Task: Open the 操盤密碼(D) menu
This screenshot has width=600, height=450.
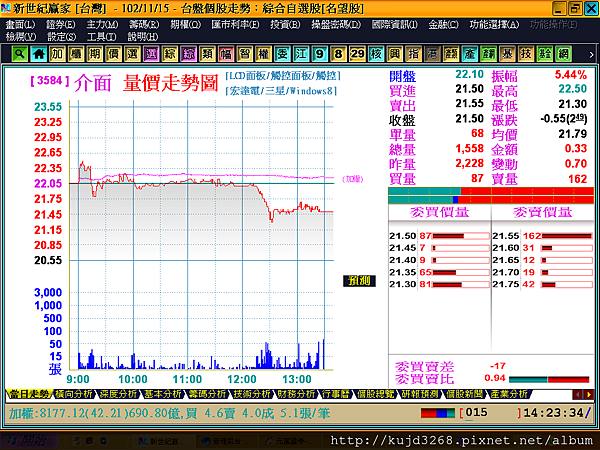Action: [x=336, y=24]
